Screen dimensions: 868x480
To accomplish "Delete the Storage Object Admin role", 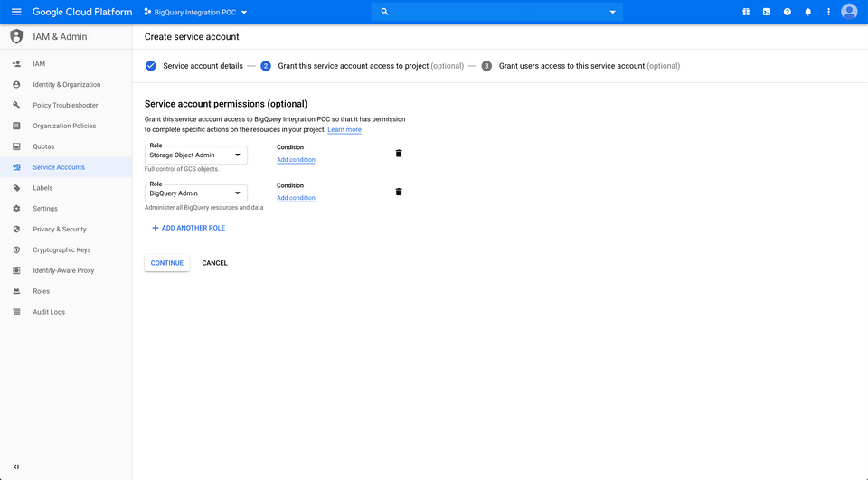I will coord(399,154).
